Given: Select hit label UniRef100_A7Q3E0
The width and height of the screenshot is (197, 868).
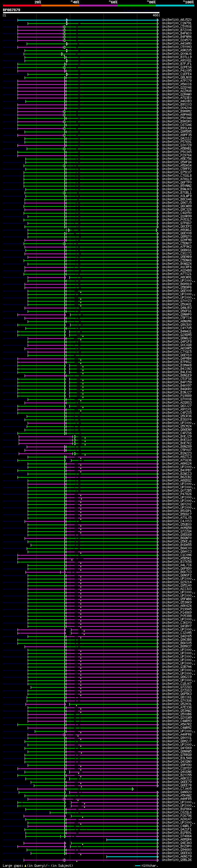Looking at the screenshot, I should tap(177, 98).
